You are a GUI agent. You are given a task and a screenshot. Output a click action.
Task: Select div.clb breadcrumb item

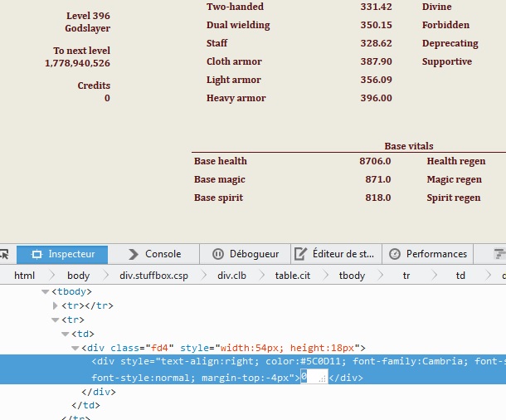pos(231,276)
